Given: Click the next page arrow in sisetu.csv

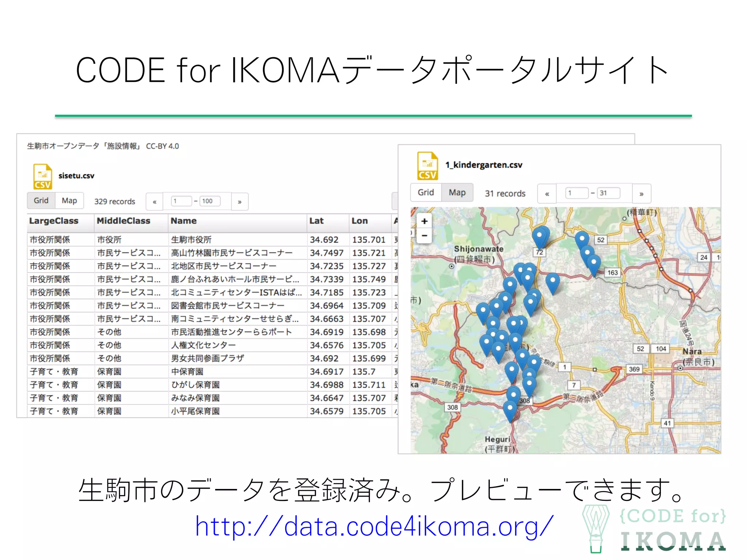Looking at the screenshot, I should pos(240,202).
